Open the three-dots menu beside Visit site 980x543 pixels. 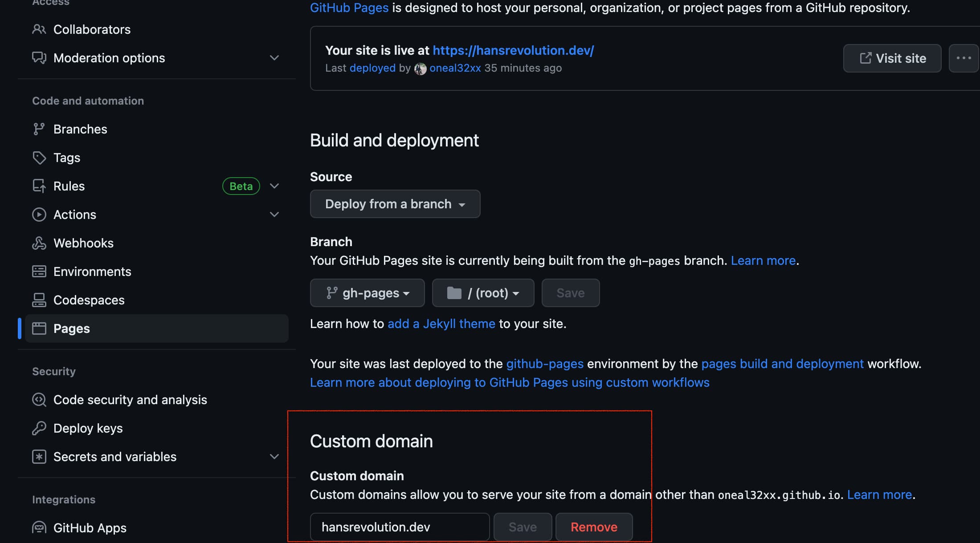pyautogui.click(x=964, y=58)
